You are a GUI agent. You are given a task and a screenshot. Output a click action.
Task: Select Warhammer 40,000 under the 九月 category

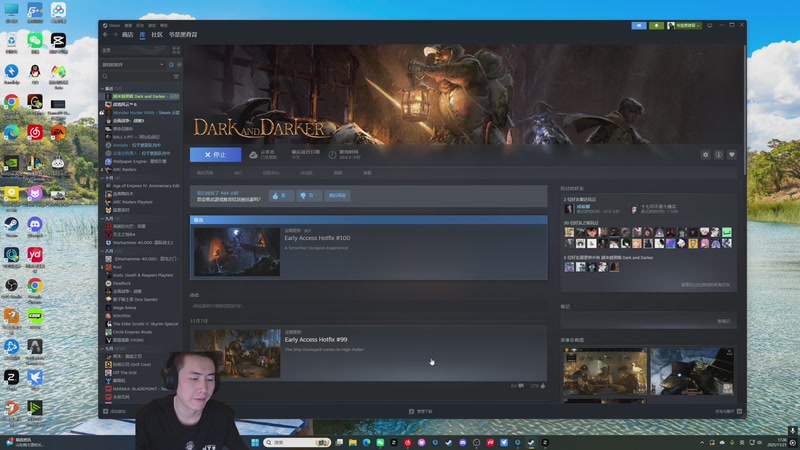coord(142,242)
